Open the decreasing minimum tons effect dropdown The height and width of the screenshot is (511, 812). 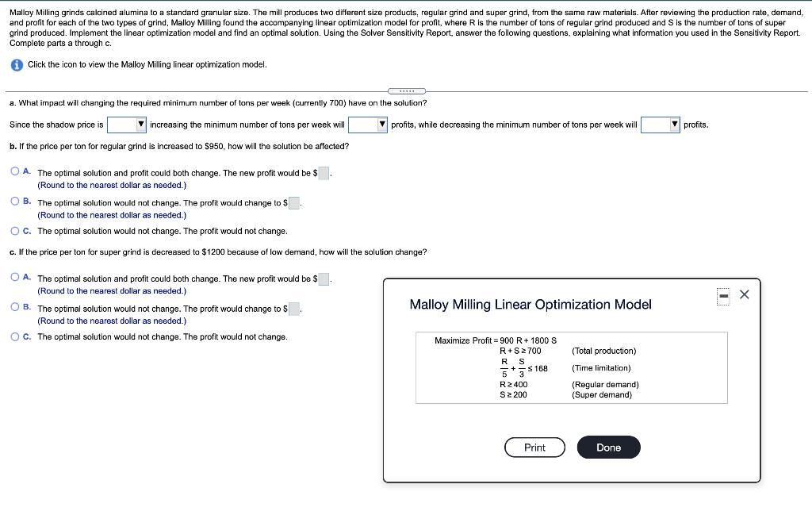tap(660, 125)
